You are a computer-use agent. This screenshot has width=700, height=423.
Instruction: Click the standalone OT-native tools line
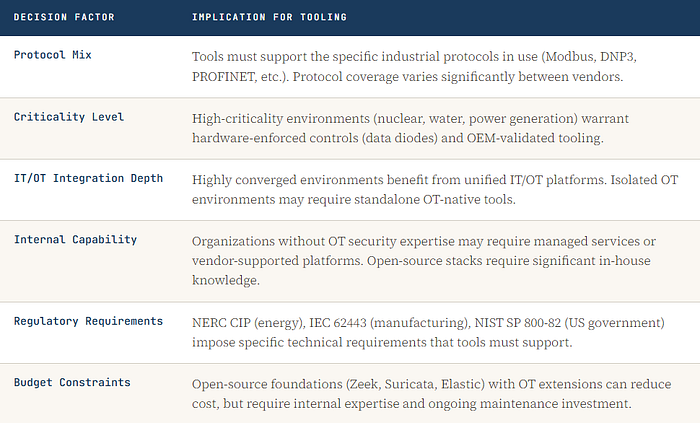(354, 199)
